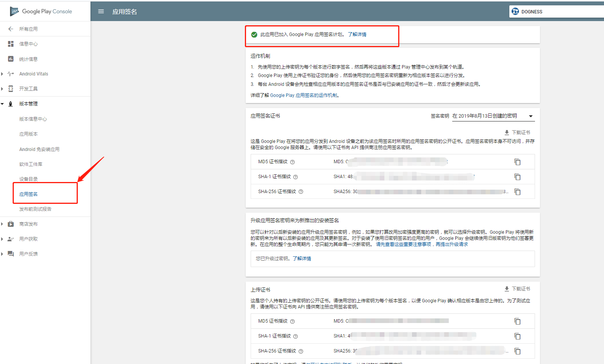Click the 升级应用签名密钥来为新推出的安装签名 heading
The width and height of the screenshot is (604, 364).
coord(295,221)
